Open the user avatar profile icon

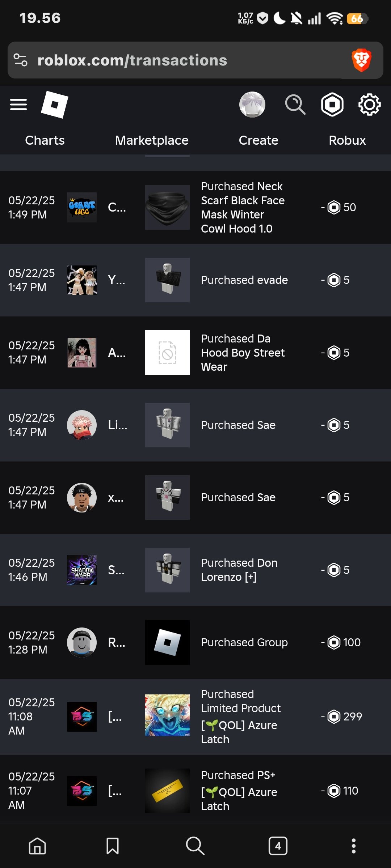point(252,105)
